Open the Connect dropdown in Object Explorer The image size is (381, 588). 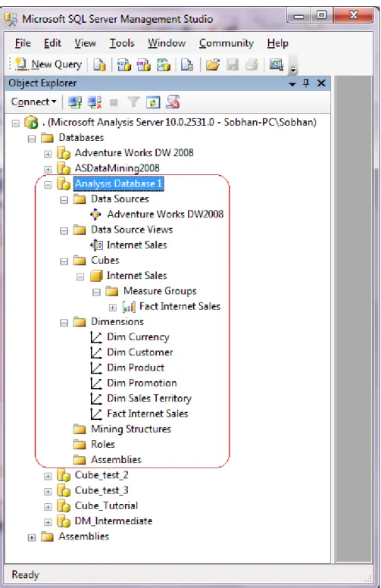click(x=34, y=102)
